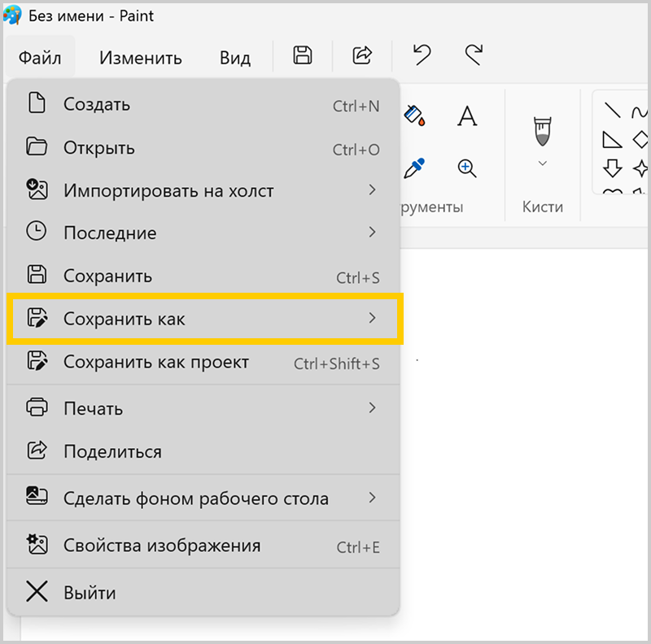The height and width of the screenshot is (644, 651).
Task: Open the Импортировать на холст submenu
Action: pyautogui.click(x=203, y=191)
